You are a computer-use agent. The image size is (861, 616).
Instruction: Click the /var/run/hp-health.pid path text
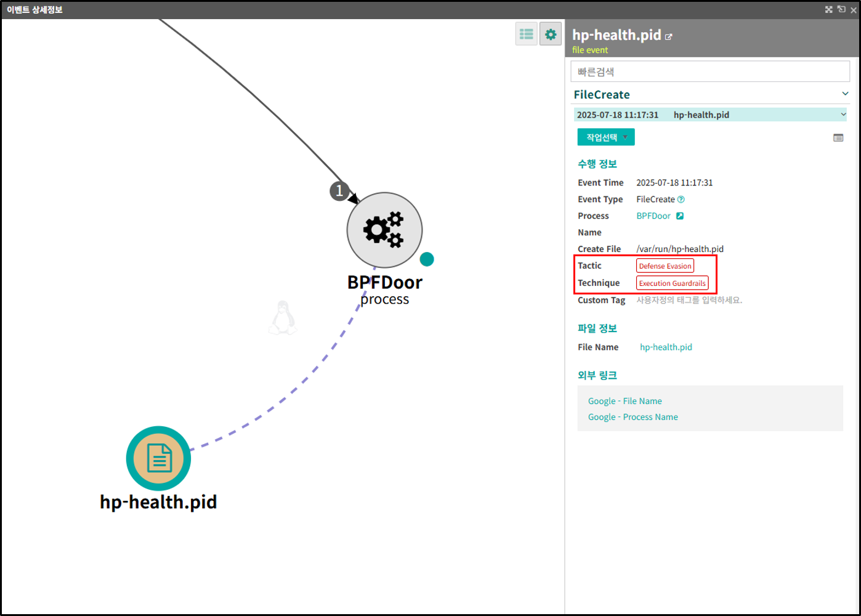[680, 249]
